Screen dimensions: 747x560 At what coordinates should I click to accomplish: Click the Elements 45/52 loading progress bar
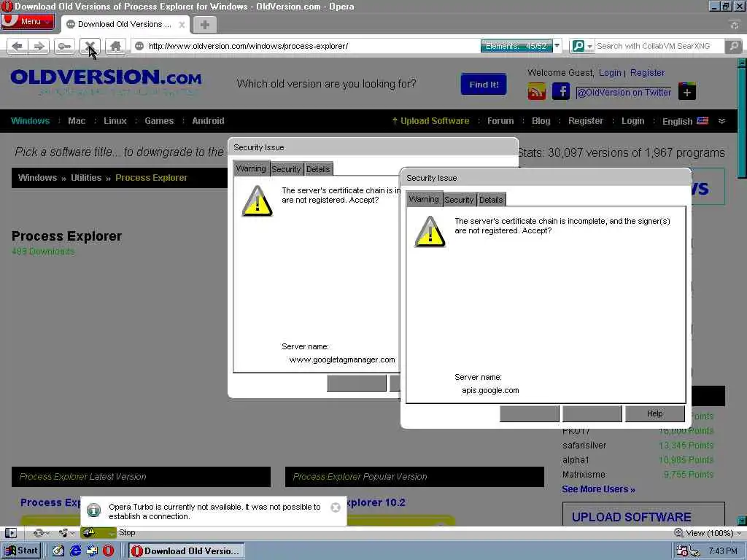[x=516, y=46]
